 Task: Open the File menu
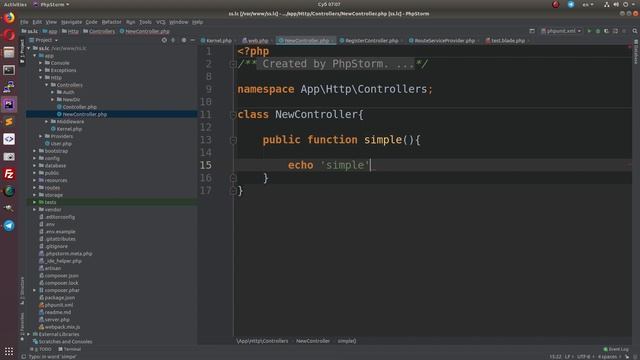(24, 22)
